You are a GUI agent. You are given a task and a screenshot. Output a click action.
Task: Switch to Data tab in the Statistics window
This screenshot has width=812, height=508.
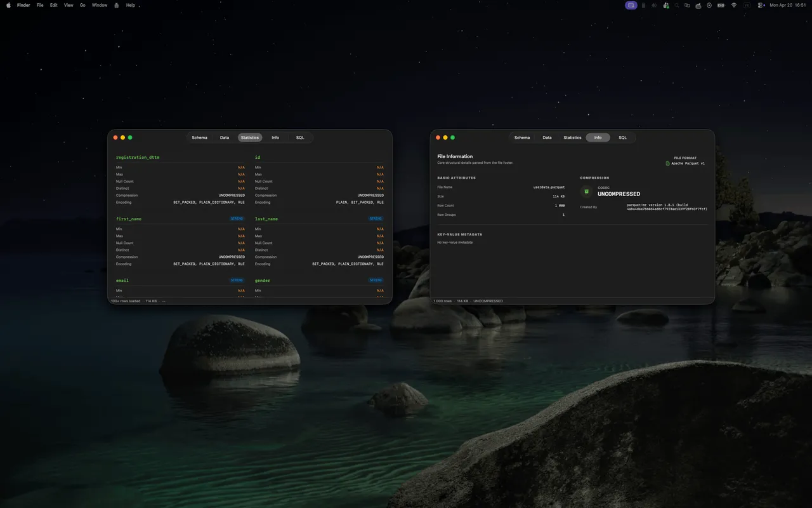pos(225,138)
